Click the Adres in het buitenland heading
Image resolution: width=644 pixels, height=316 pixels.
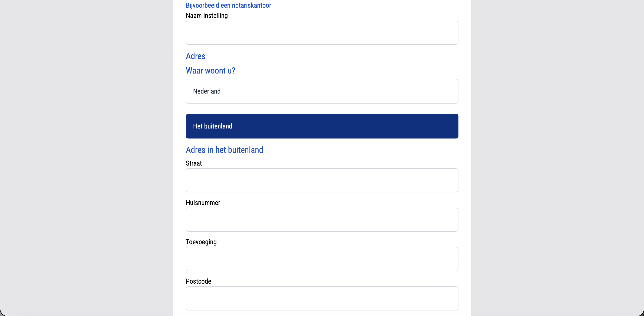pyautogui.click(x=225, y=150)
